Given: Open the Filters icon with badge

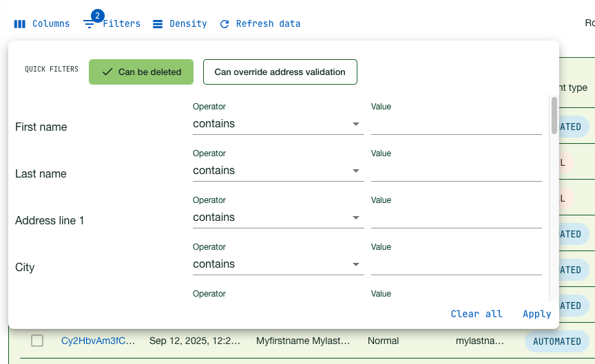Looking at the screenshot, I should coord(90,24).
